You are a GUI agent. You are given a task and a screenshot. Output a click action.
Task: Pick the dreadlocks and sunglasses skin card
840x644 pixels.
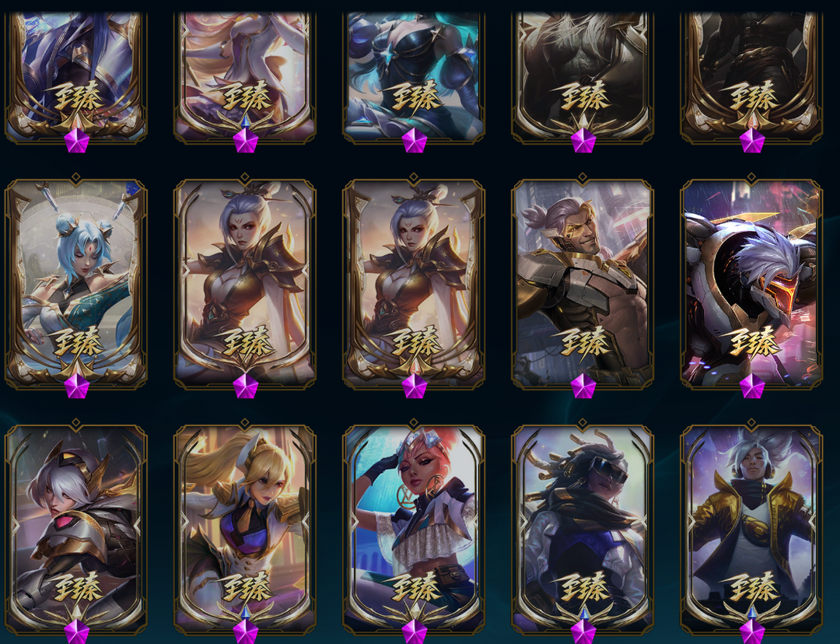point(583,530)
